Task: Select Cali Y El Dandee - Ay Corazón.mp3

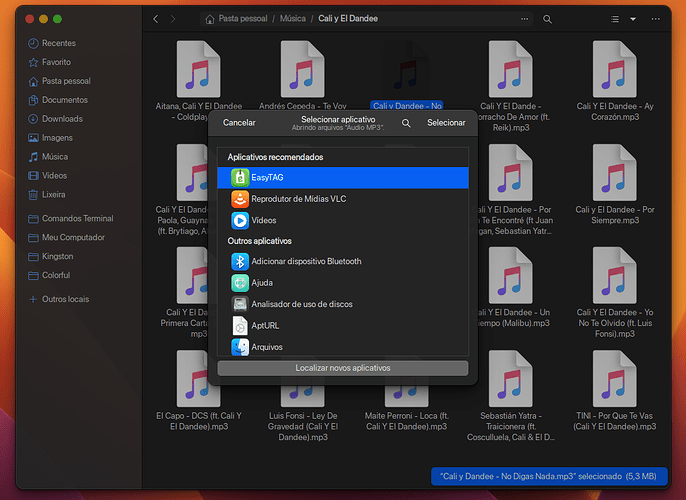Action: click(x=614, y=81)
